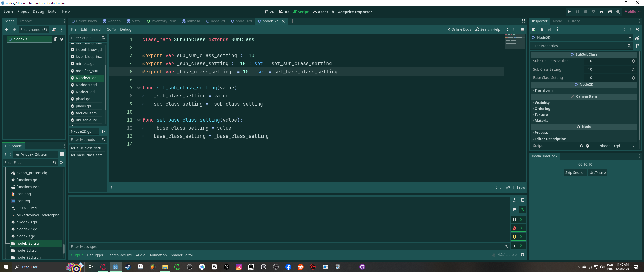Adjust Base Class Setting stepper arrows
Image resolution: width=644 pixels, height=272 pixels.
click(x=633, y=78)
